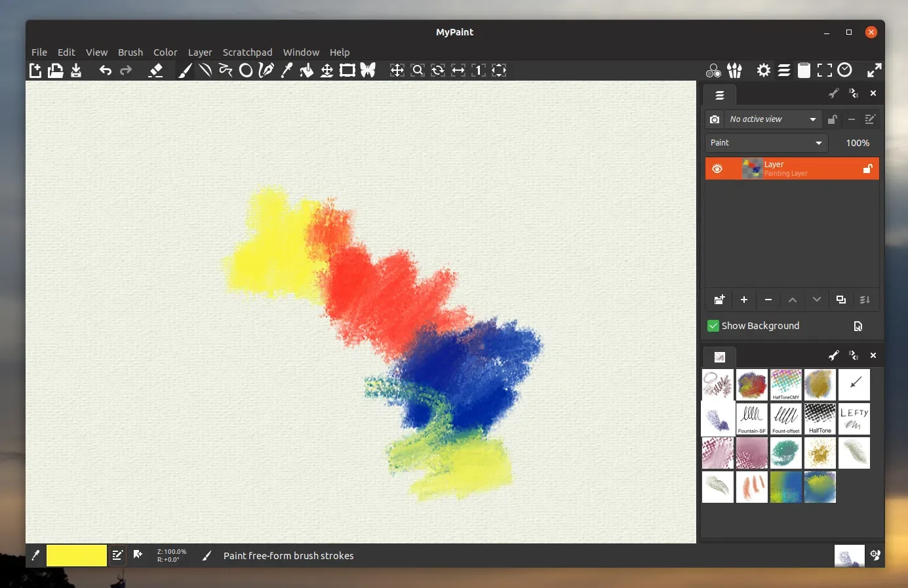Open the 'No active view' dropdown
This screenshot has width=908, height=588.
coord(772,119)
